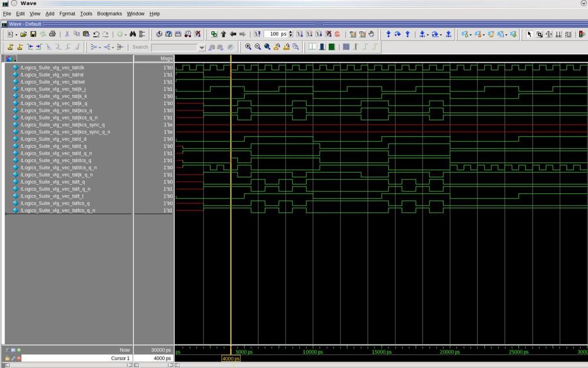Open the Format menu
This screenshot has width=588, height=368.
(x=67, y=14)
